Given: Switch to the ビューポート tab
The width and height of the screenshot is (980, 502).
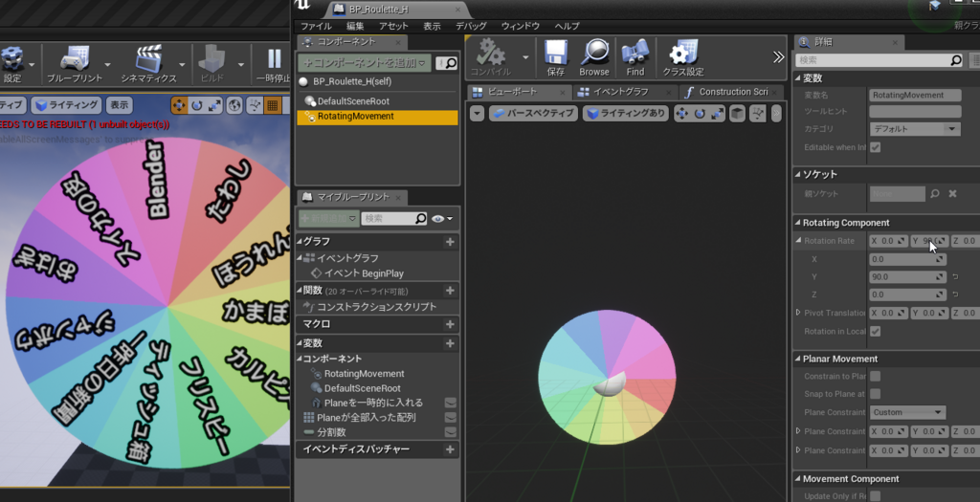Looking at the screenshot, I should point(520,92).
